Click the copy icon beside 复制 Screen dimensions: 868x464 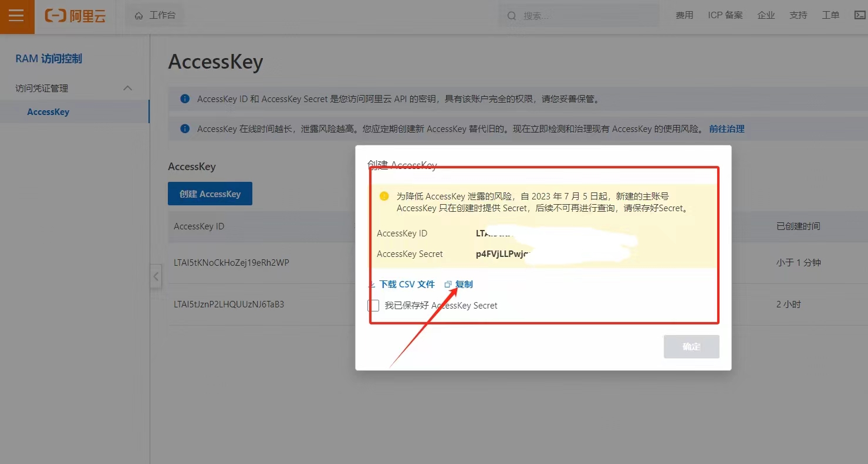point(448,285)
